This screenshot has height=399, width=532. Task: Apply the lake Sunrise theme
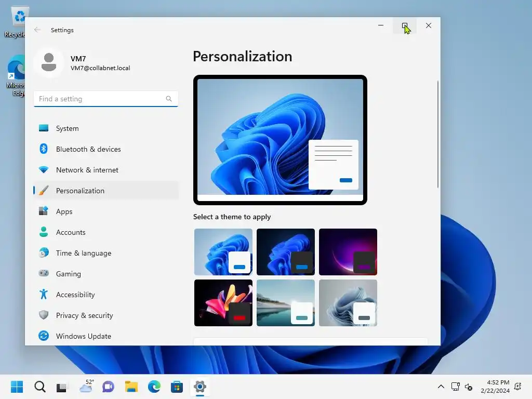tap(286, 303)
